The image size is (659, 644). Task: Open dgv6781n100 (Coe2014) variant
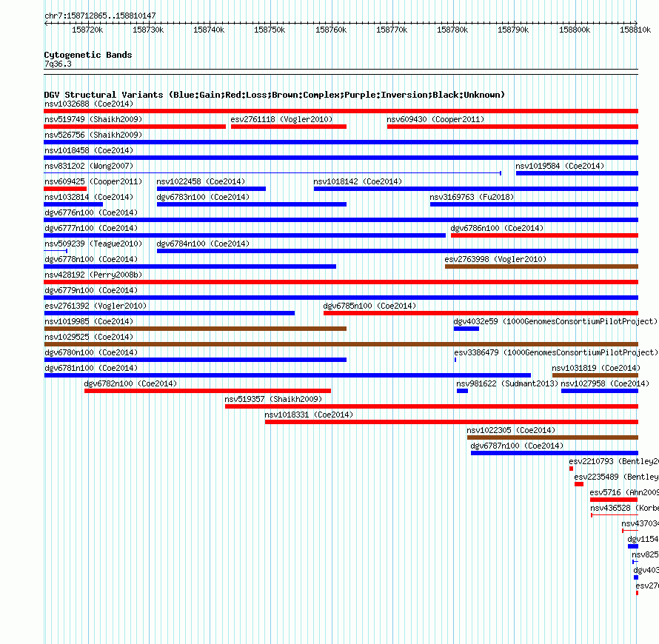pos(91,368)
